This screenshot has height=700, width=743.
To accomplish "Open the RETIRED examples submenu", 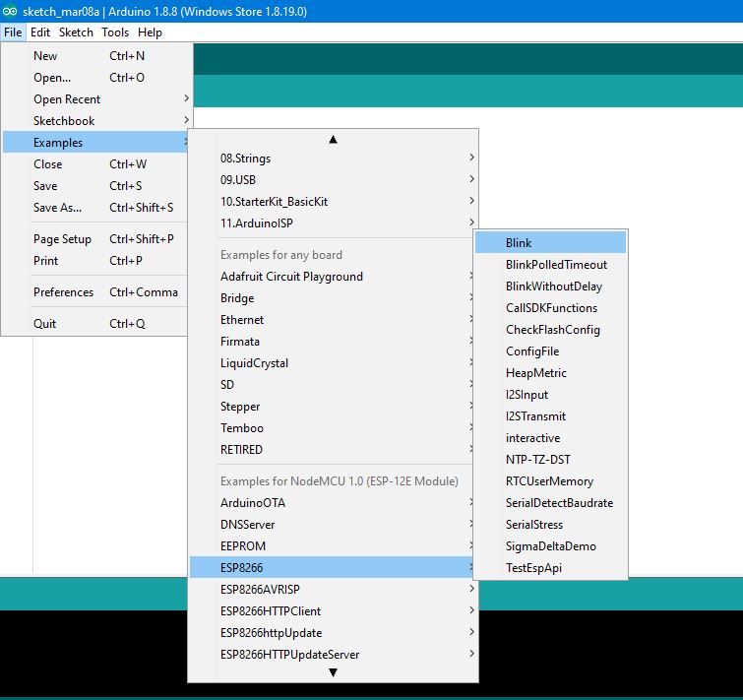I will click(333, 450).
